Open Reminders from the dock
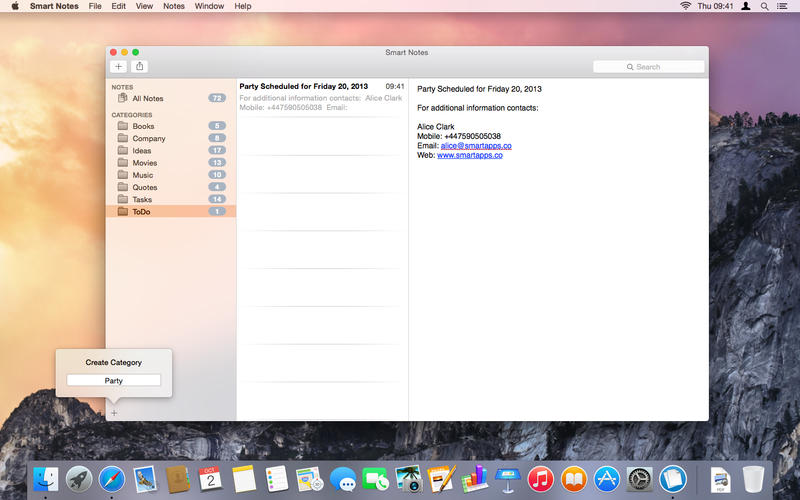Image resolution: width=800 pixels, height=500 pixels. 277,479
